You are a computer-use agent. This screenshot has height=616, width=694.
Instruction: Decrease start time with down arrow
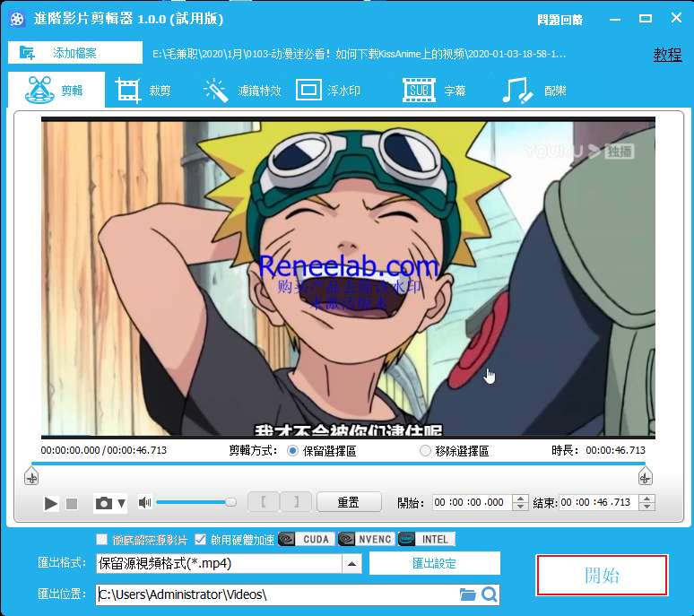[x=520, y=507]
